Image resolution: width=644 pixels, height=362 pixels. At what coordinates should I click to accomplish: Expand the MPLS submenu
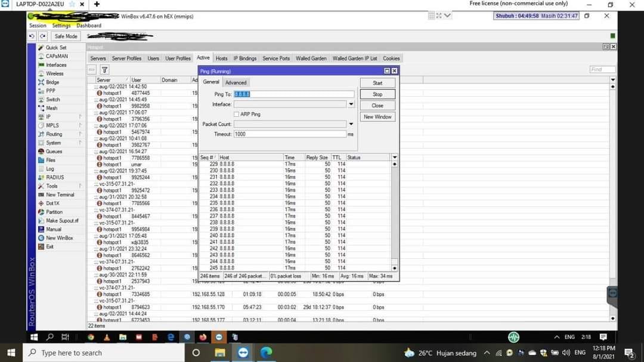coord(80,125)
